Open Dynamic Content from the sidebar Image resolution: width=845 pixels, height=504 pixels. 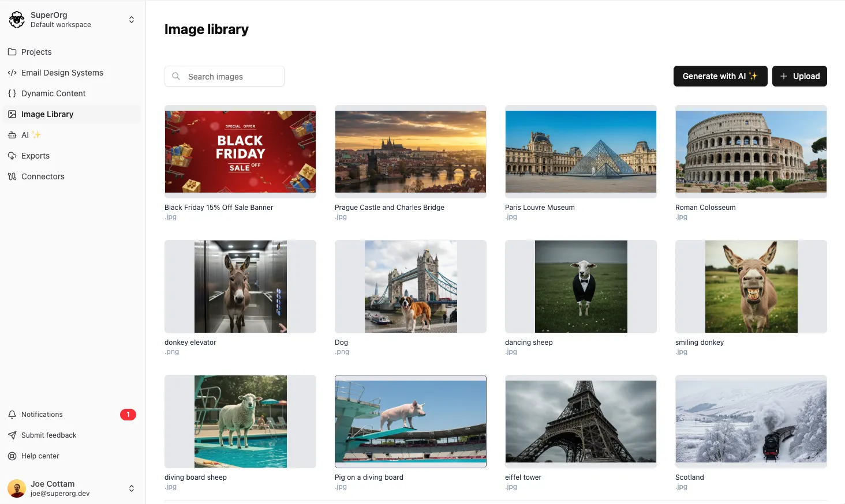tap(12, 93)
